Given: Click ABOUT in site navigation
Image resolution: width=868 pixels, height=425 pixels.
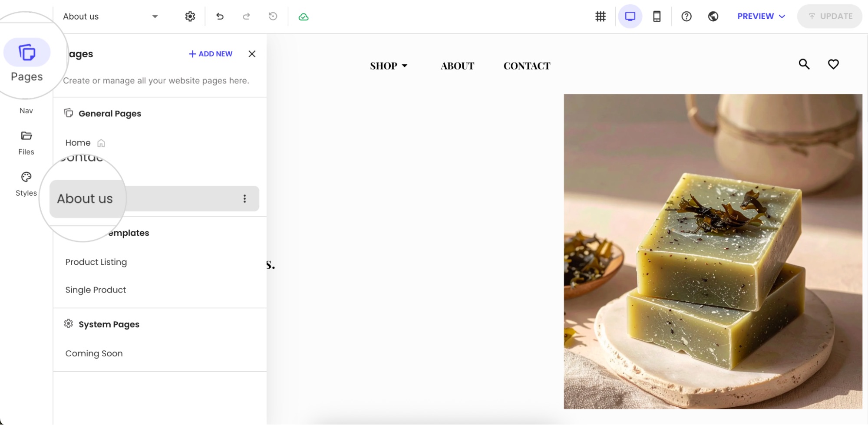Looking at the screenshot, I should pos(457,66).
